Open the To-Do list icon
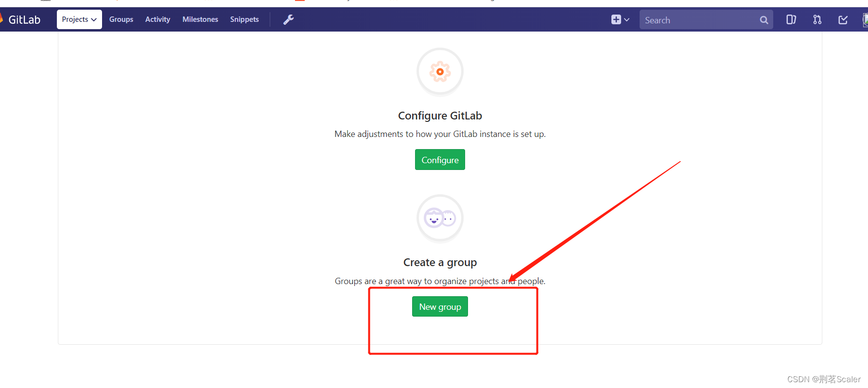Viewport: 868px width, 388px height. (x=843, y=19)
